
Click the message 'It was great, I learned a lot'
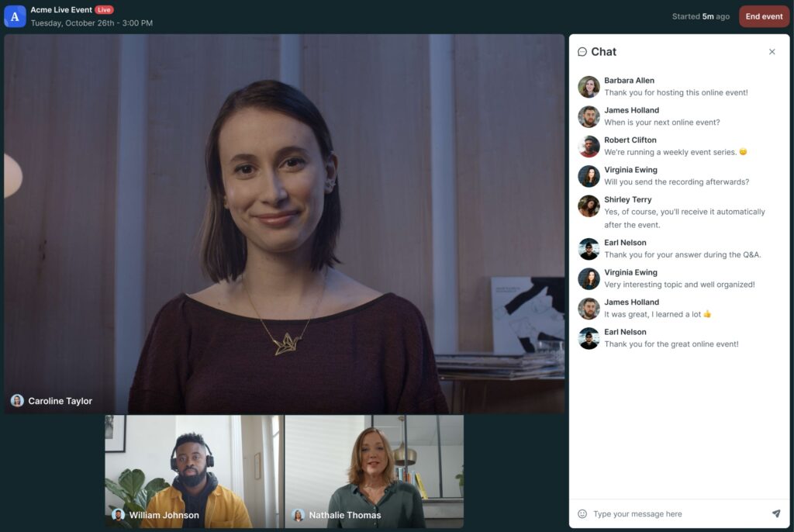point(653,315)
